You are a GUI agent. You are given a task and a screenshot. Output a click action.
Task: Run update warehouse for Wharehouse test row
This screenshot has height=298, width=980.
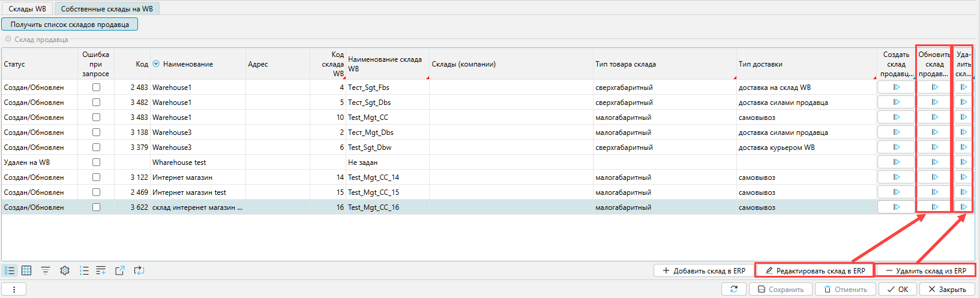[x=934, y=162]
